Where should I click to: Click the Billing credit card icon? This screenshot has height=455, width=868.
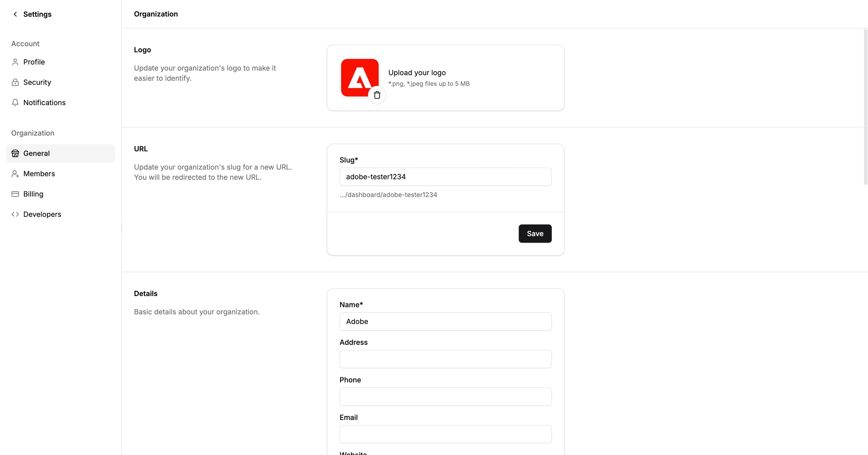(x=15, y=194)
